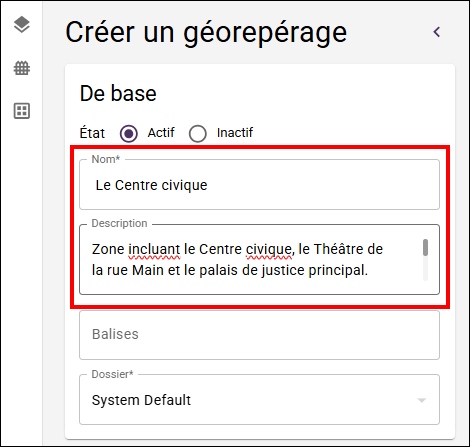Select the geofence grid icon in sidebar

pos(22,68)
